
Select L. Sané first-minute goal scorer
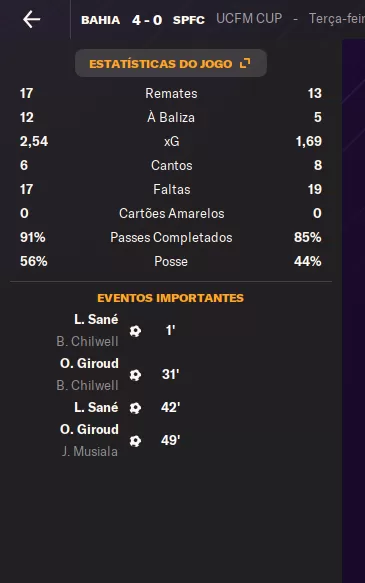tap(96, 319)
